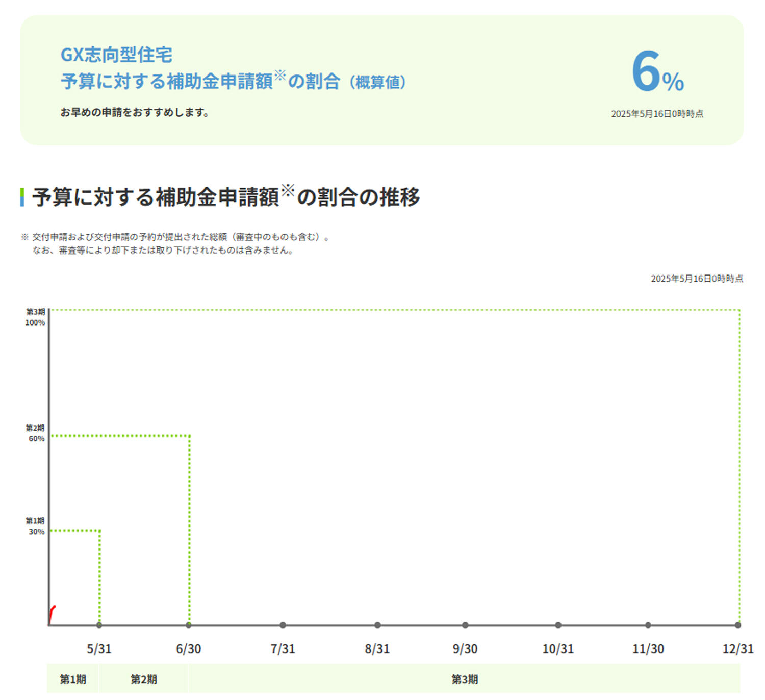Image resolution: width=765 pixels, height=700 pixels.
Task: Select the 第1期 period cell
Action: tap(73, 679)
